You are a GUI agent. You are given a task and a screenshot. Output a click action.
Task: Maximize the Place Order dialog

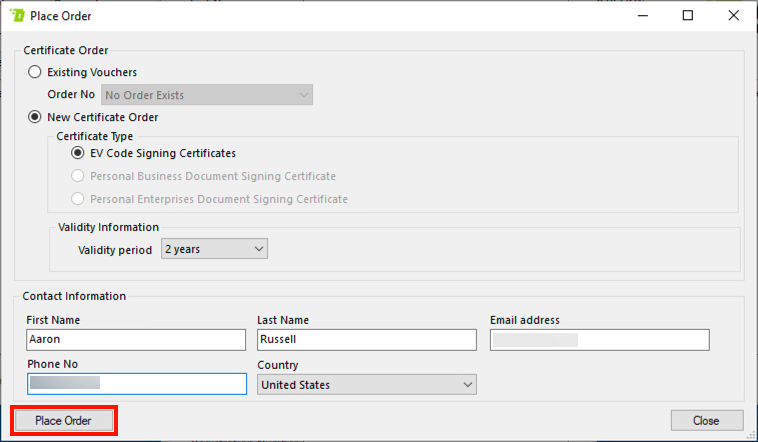(x=688, y=16)
